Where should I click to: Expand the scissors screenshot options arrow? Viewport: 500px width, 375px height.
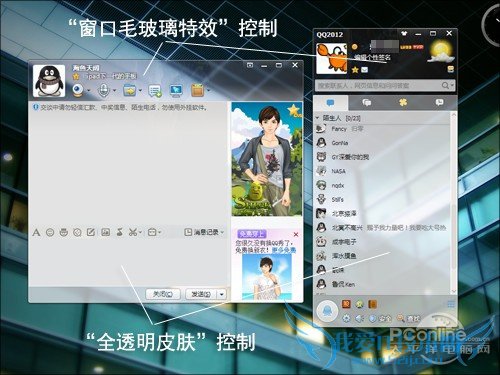tap(140, 233)
